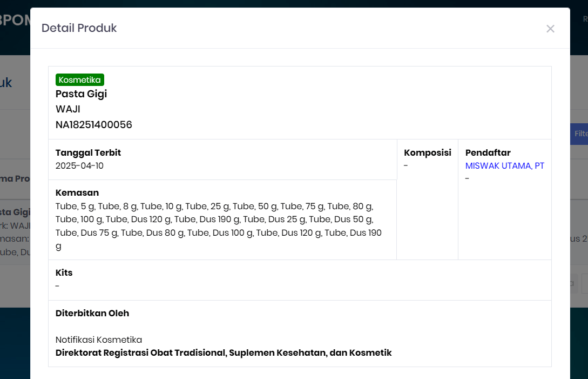Screen dimensions: 588x379
Task: Close the Detail Produk dialog
Action: pos(550,29)
